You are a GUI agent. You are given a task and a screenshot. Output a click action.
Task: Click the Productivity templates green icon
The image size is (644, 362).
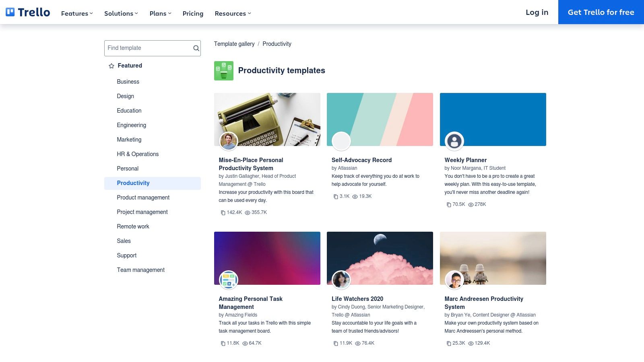click(x=224, y=71)
